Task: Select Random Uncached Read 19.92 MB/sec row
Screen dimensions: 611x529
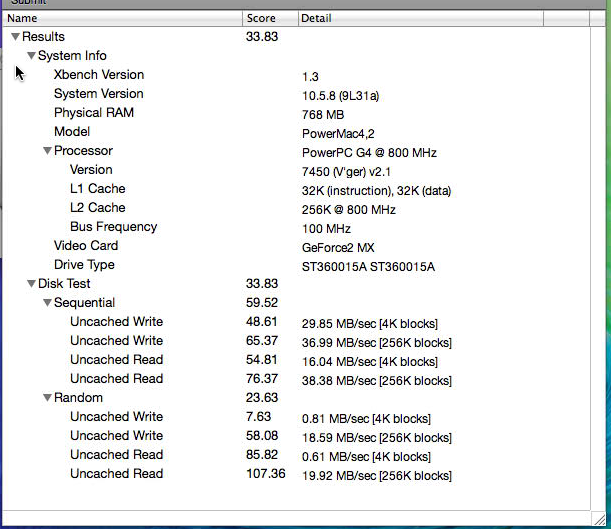Action: tap(296, 474)
